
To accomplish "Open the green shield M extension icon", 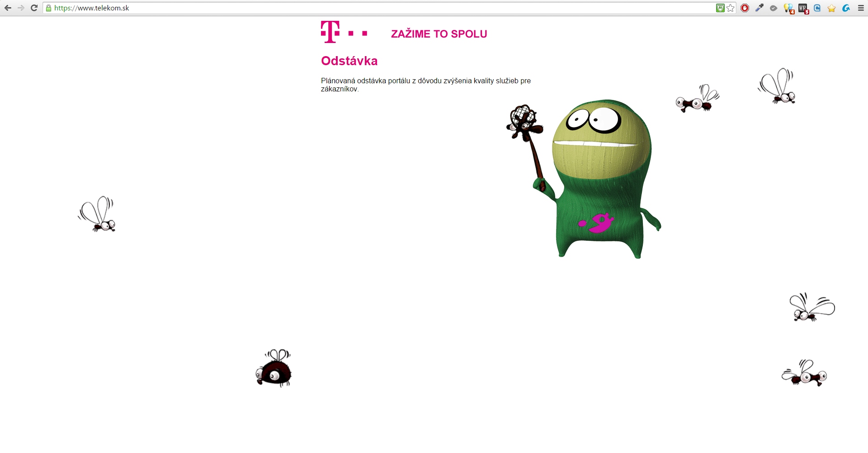I will tap(720, 8).
